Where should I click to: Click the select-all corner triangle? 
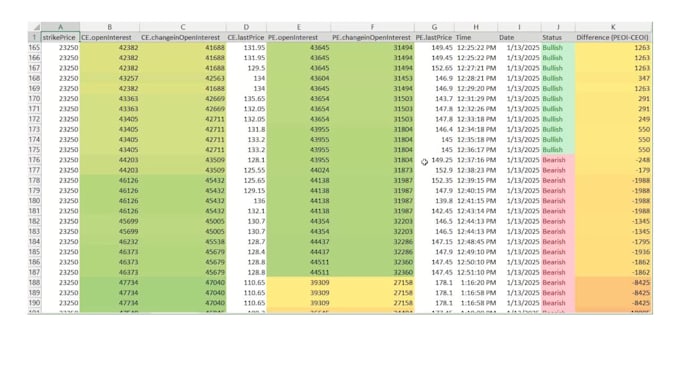[35, 27]
